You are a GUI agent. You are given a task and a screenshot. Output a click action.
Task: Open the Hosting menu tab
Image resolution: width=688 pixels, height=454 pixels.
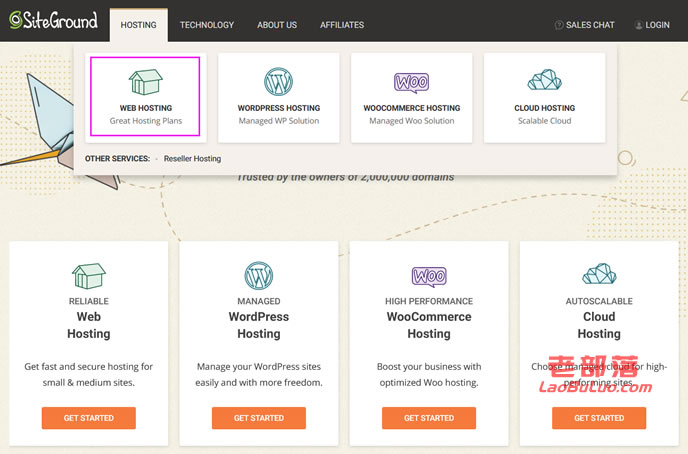click(x=139, y=25)
